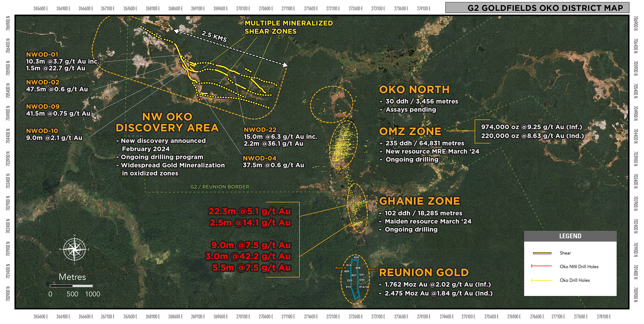The width and height of the screenshot is (644, 324).
Task: Click the '275100 E' easting tick label
Action: click(469, 316)
